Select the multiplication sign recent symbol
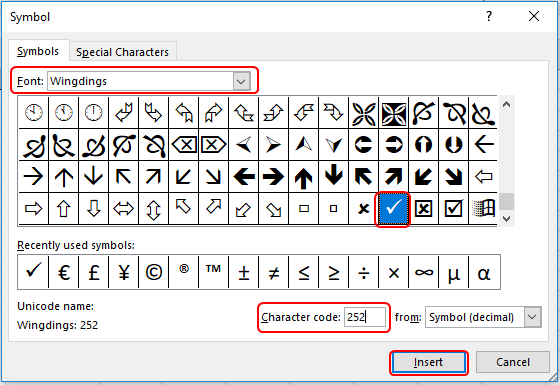 click(x=394, y=272)
